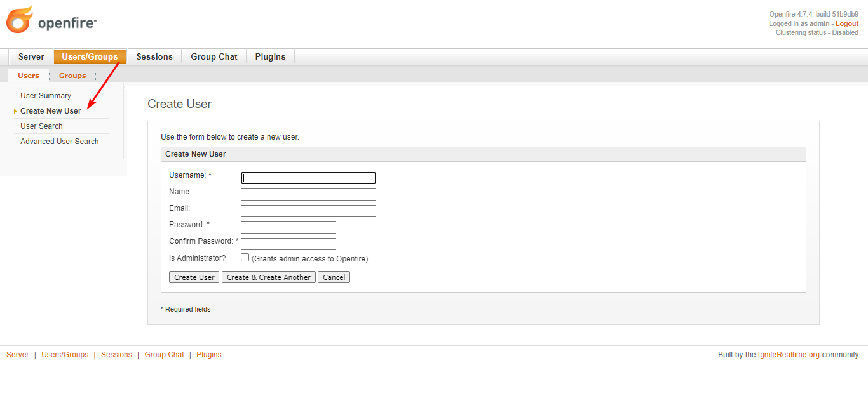Open the Group Chat tab
Image resolution: width=868 pixels, height=403 pixels.
(214, 56)
